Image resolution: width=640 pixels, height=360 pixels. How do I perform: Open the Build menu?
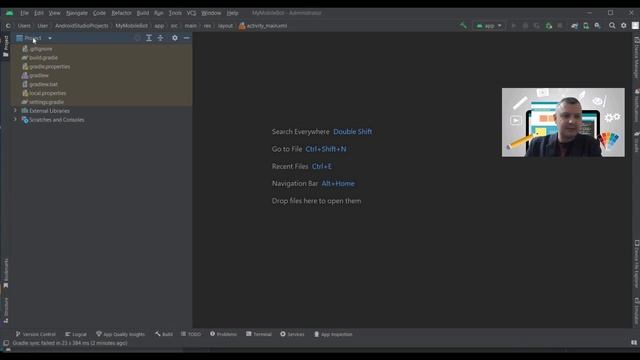pos(142,13)
